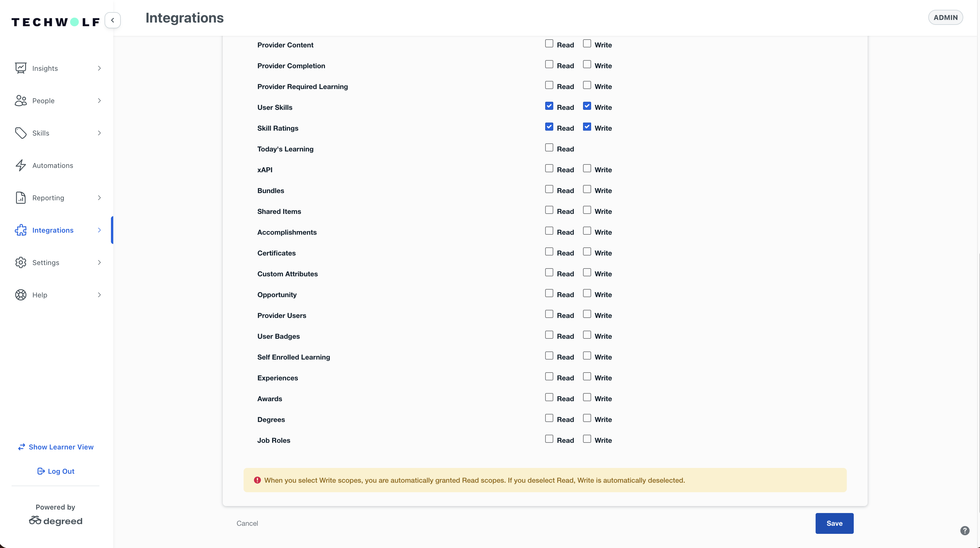Disable Skill Ratings Read checkbox

(549, 127)
